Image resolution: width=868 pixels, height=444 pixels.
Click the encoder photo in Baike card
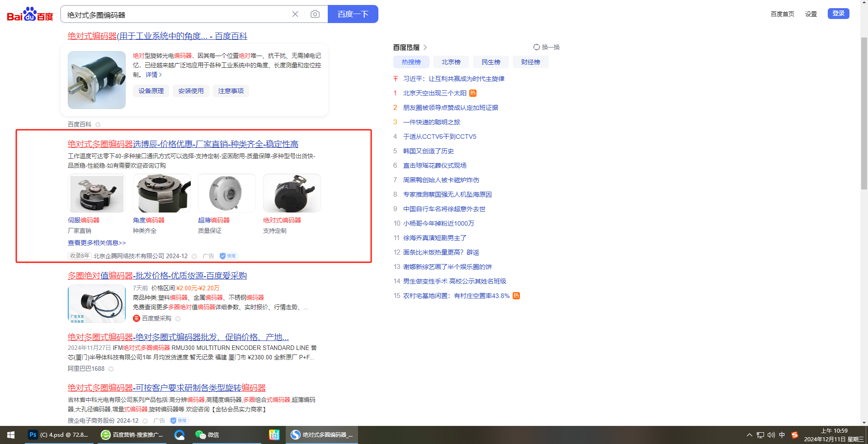click(97, 80)
